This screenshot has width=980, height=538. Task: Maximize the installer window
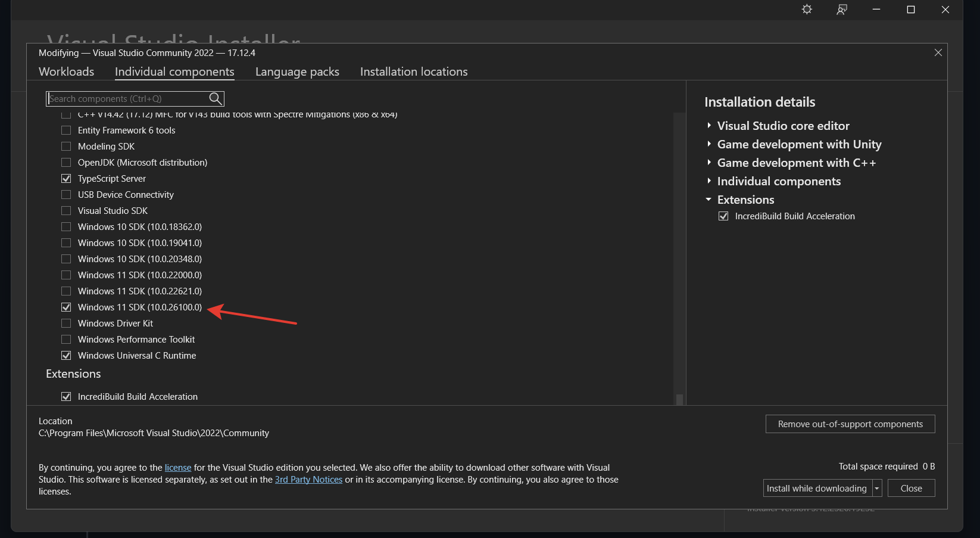(x=910, y=10)
